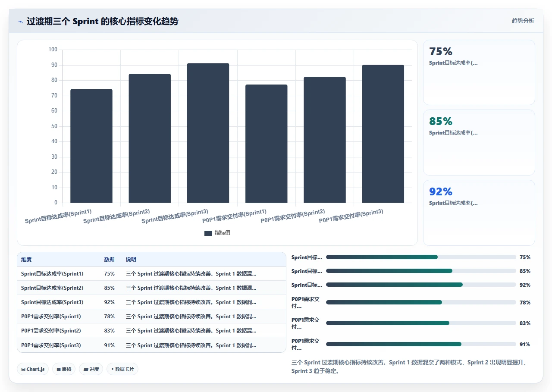552x392 pixels.
Task: Click the progress bar showing 92%
Action: point(421,285)
